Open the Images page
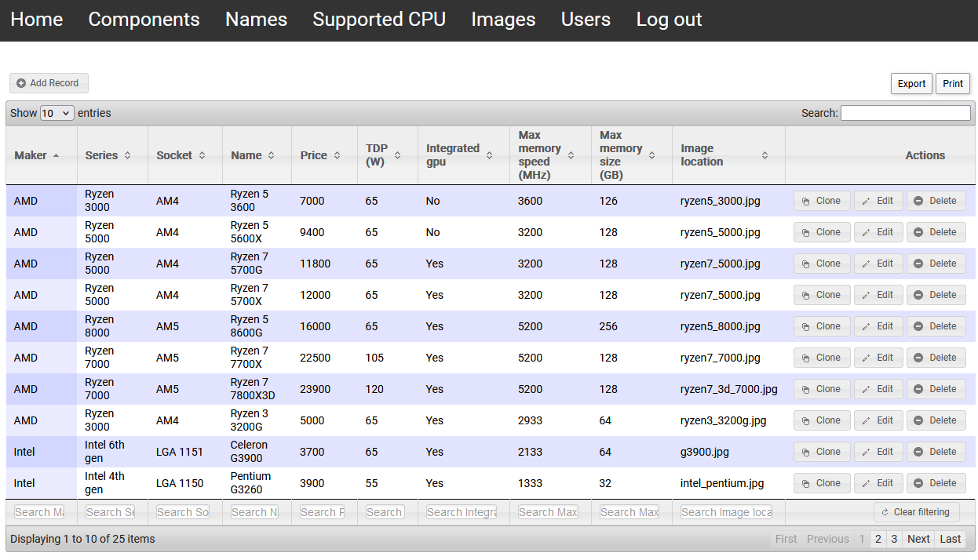Image resolution: width=978 pixels, height=560 pixels. [503, 20]
